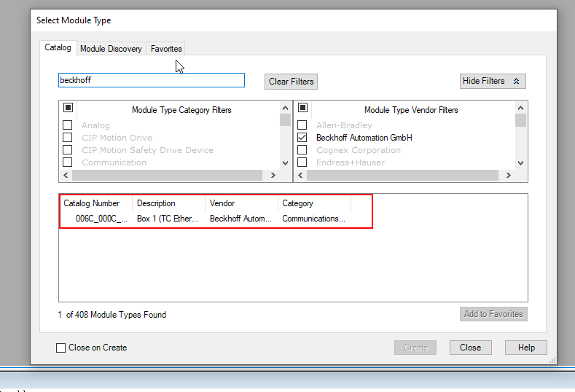Click the vendor filter list up arrow

click(x=520, y=108)
